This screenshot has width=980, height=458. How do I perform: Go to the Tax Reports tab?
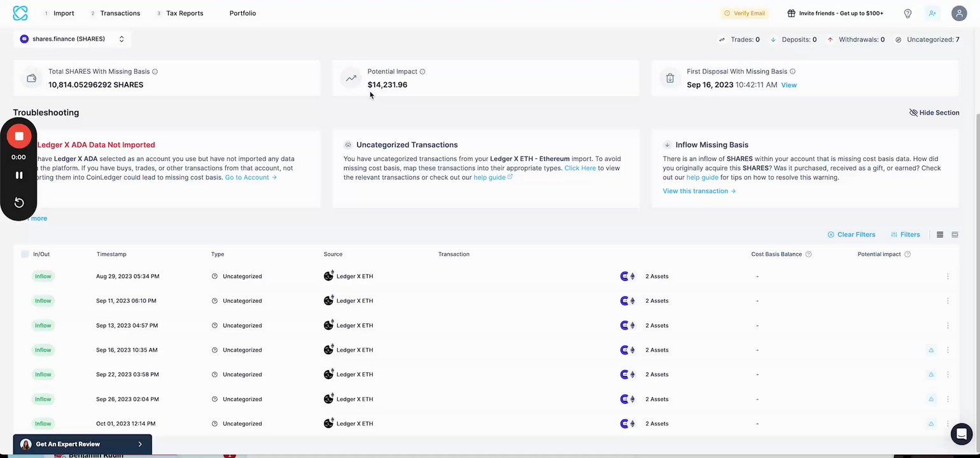185,13
